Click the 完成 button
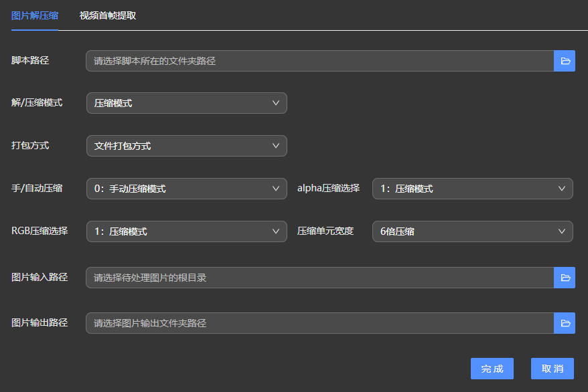 [x=492, y=369]
